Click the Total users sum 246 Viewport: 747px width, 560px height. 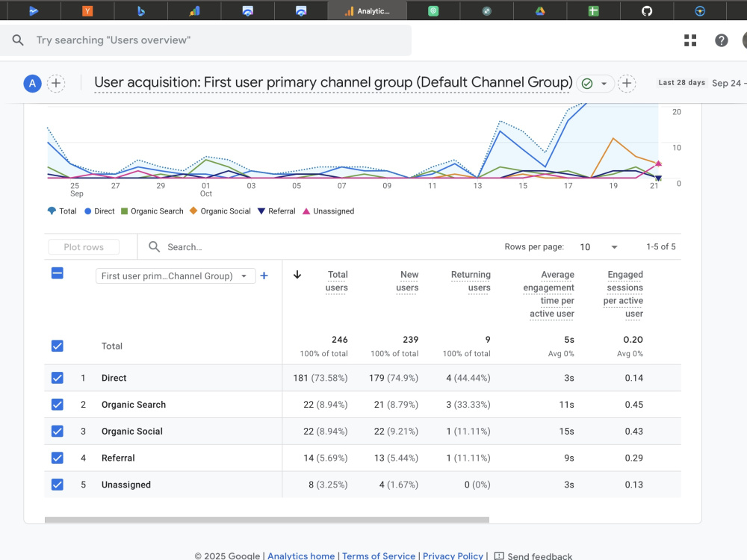pos(340,340)
